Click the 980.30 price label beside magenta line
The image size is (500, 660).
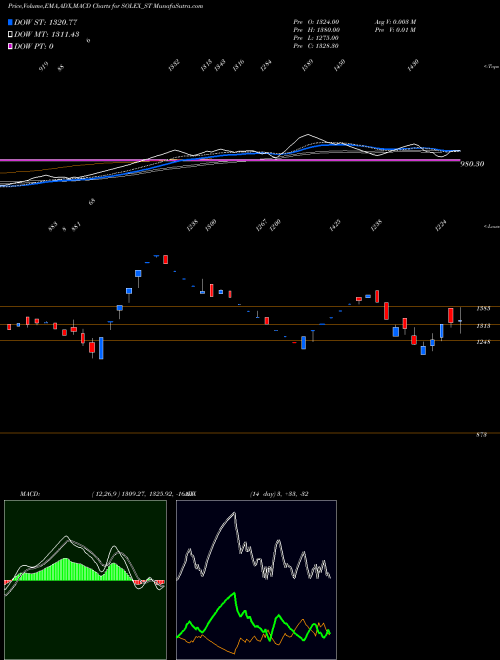(x=473, y=164)
